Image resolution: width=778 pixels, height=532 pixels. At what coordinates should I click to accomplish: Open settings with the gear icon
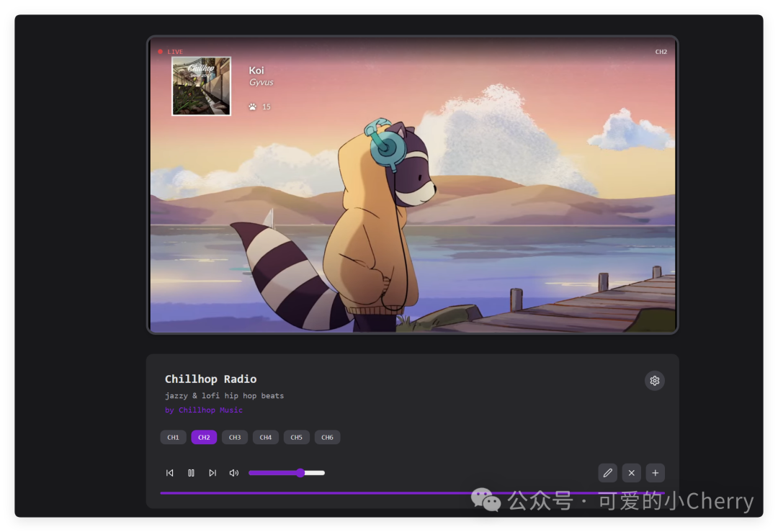pos(654,380)
